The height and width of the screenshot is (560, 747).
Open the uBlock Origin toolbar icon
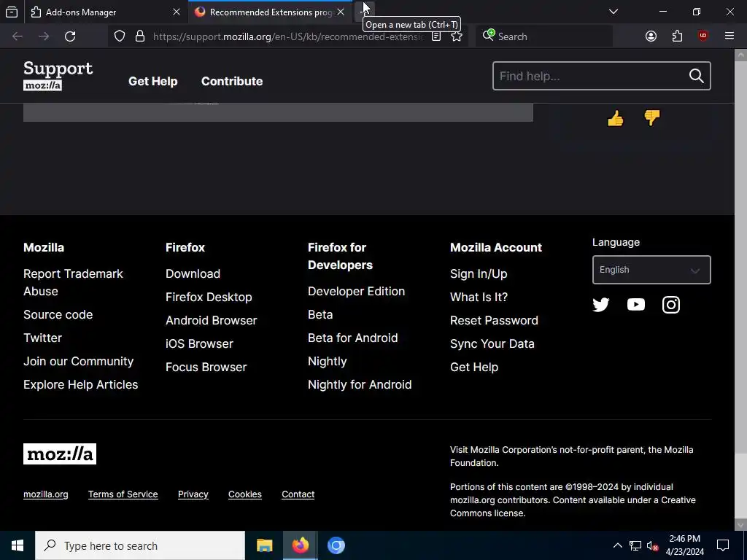[703, 36]
